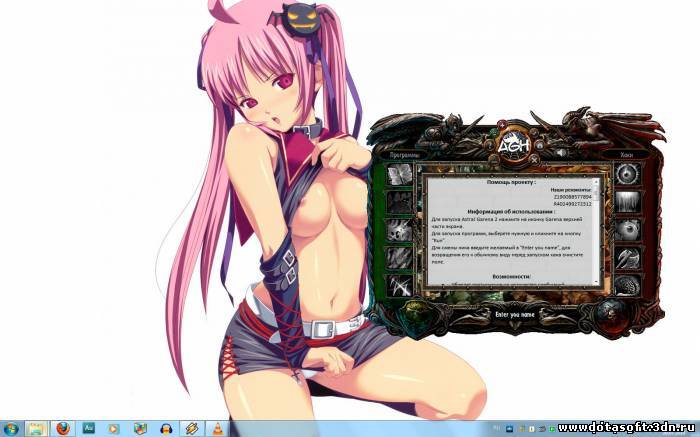Pick the slash-marks icon at bottom of Программы
This screenshot has height=437, width=700.
(x=399, y=286)
